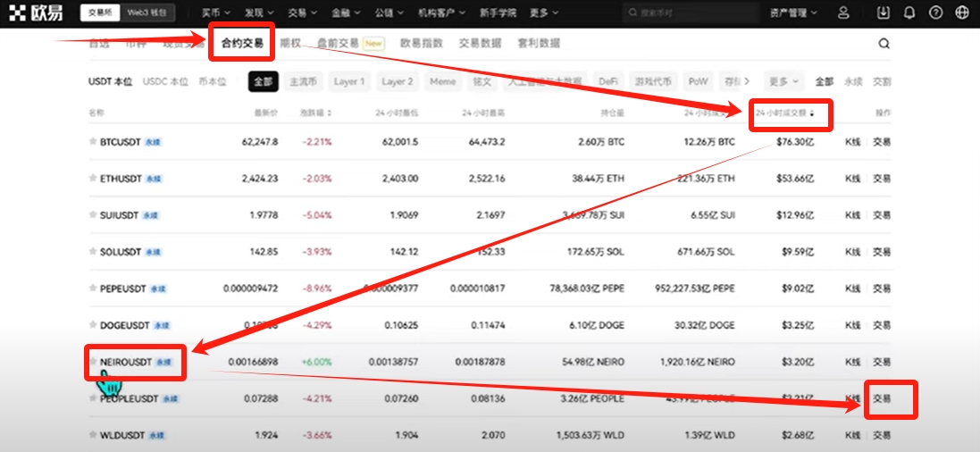Filter by Meme category

point(443,81)
